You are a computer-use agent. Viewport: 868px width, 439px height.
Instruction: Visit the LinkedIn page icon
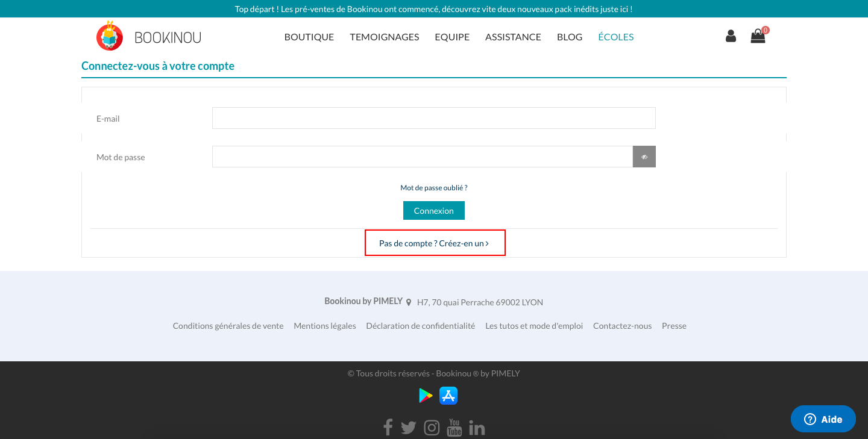(x=477, y=428)
